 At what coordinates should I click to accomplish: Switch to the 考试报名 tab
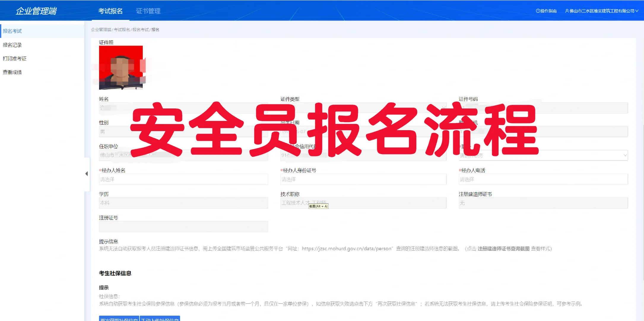tap(110, 11)
